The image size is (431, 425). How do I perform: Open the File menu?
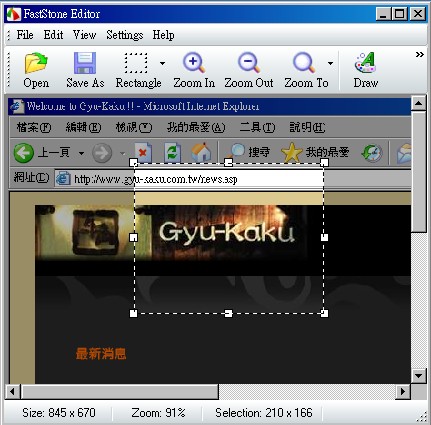click(25, 35)
